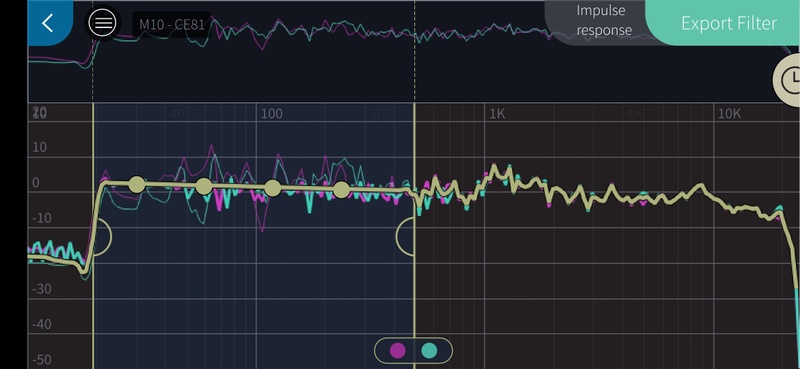Select the first target curve control point
This screenshot has width=800, height=369.
[137, 185]
